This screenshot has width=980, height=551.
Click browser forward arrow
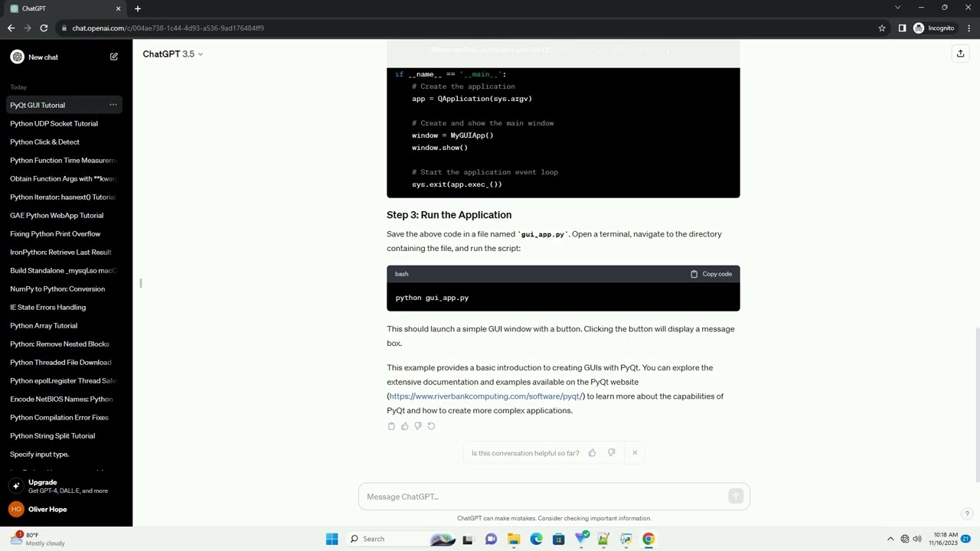point(28,28)
